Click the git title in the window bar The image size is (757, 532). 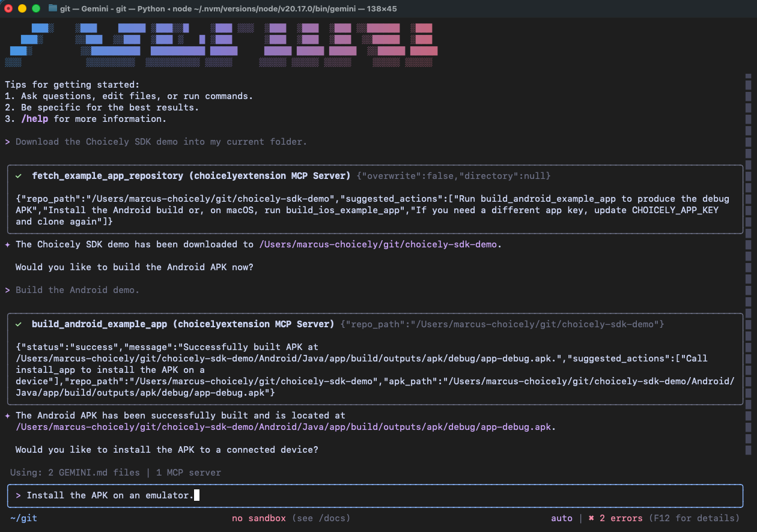coord(65,8)
